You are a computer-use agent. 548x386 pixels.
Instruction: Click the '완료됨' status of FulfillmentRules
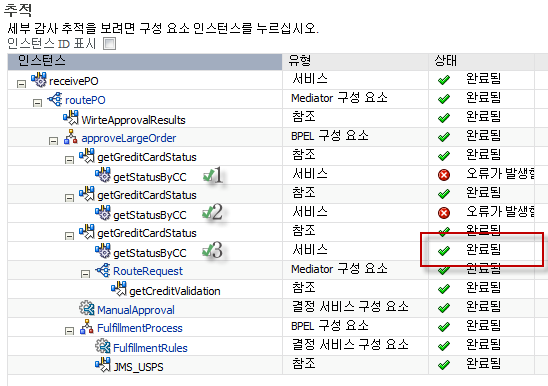tap(484, 345)
